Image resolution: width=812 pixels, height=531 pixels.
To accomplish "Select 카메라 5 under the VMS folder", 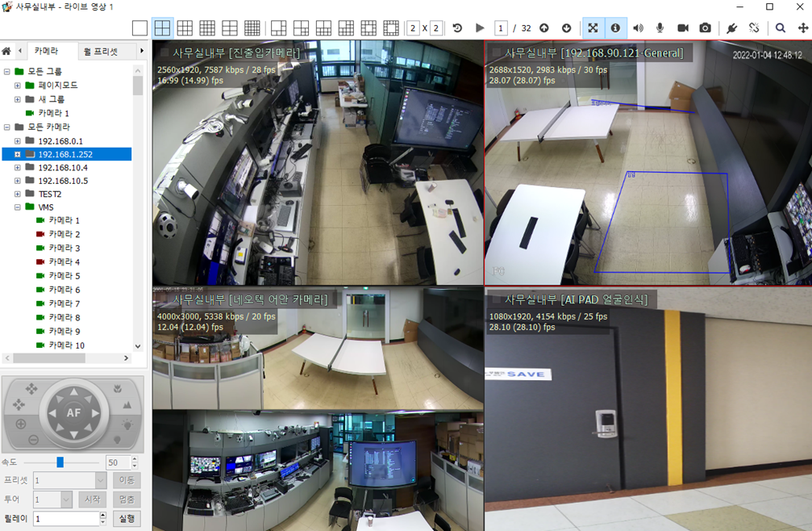I will pyautogui.click(x=65, y=276).
